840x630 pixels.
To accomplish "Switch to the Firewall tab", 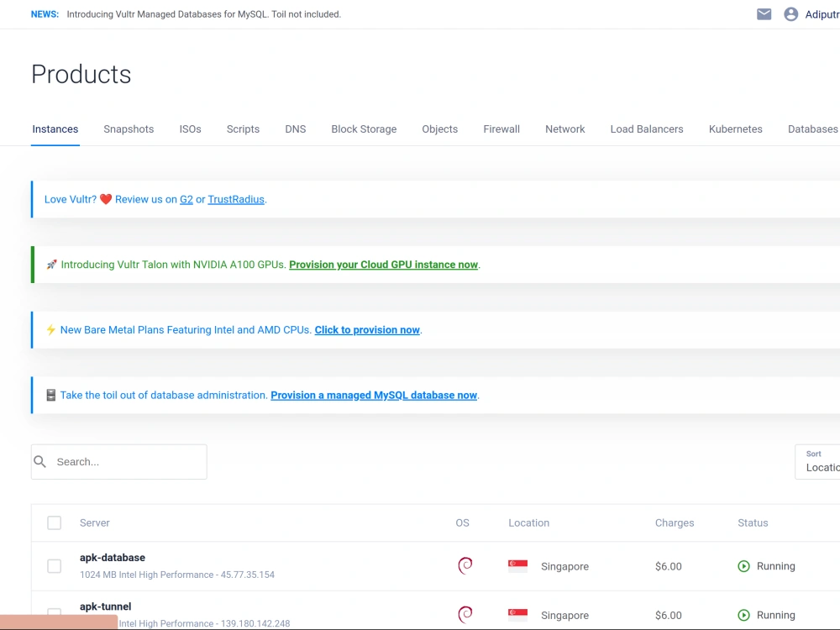I will click(501, 129).
